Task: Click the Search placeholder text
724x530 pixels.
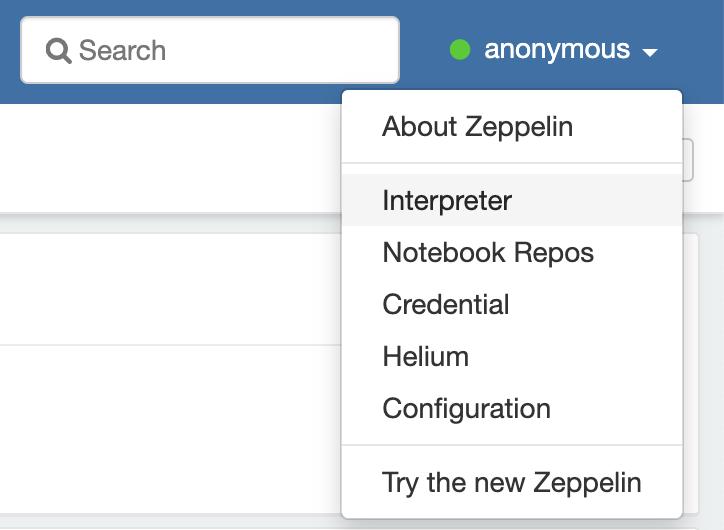Action: click(122, 50)
